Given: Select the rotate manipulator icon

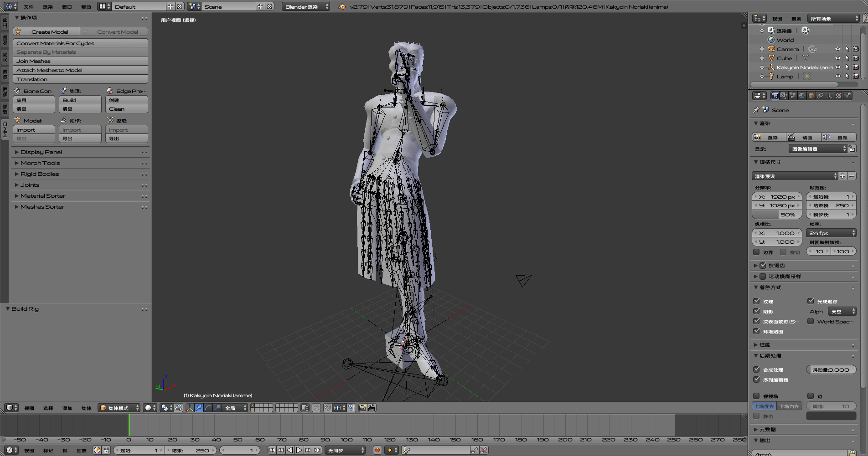Looking at the screenshot, I should pyautogui.click(x=208, y=408).
